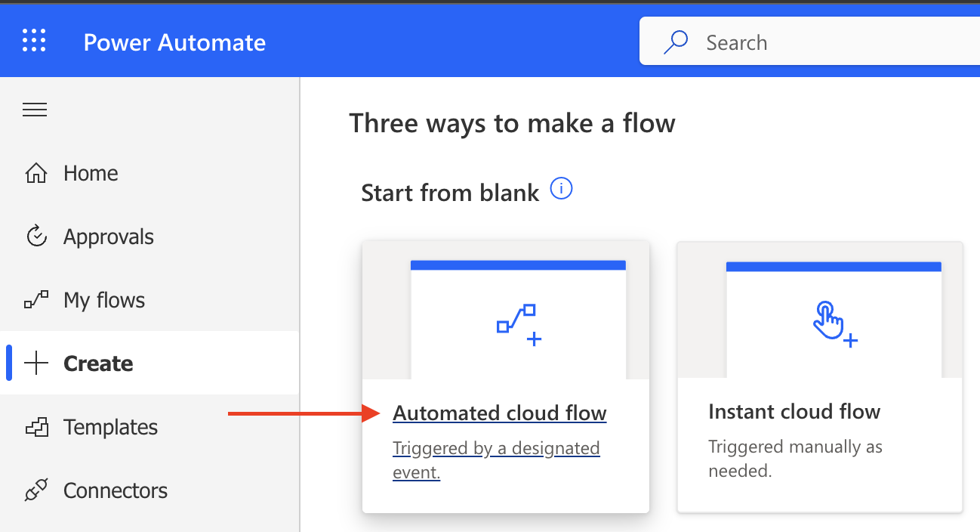This screenshot has height=532, width=980.
Task: Browse Templates from the sidebar
Action: [x=111, y=427]
